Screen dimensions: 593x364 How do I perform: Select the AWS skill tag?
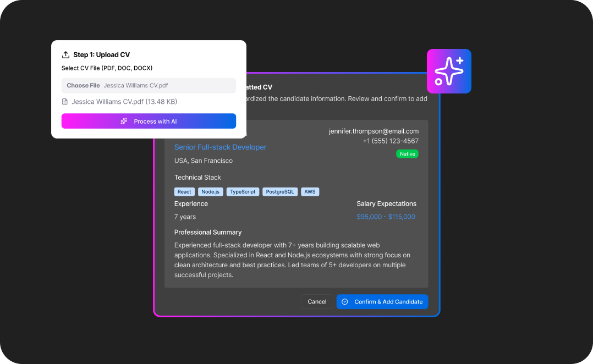310,192
